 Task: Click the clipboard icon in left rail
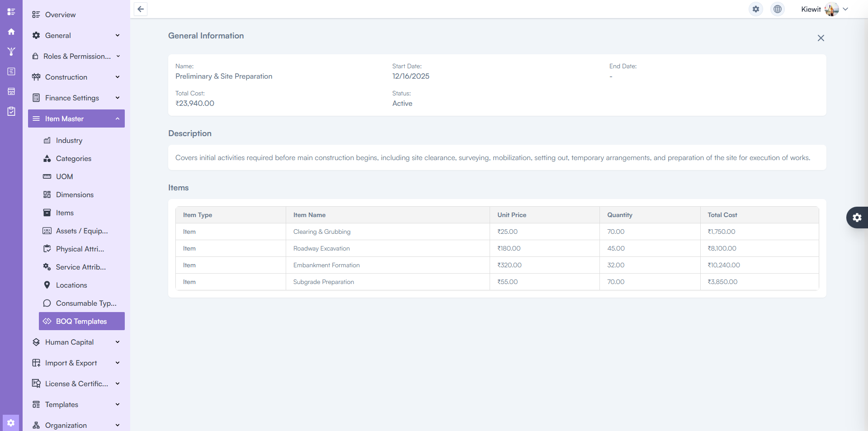click(11, 111)
